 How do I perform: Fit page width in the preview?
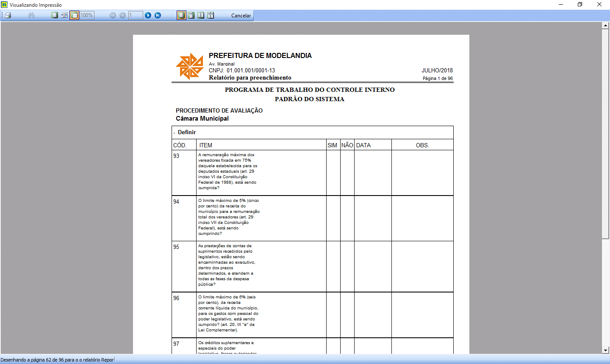[64, 15]
